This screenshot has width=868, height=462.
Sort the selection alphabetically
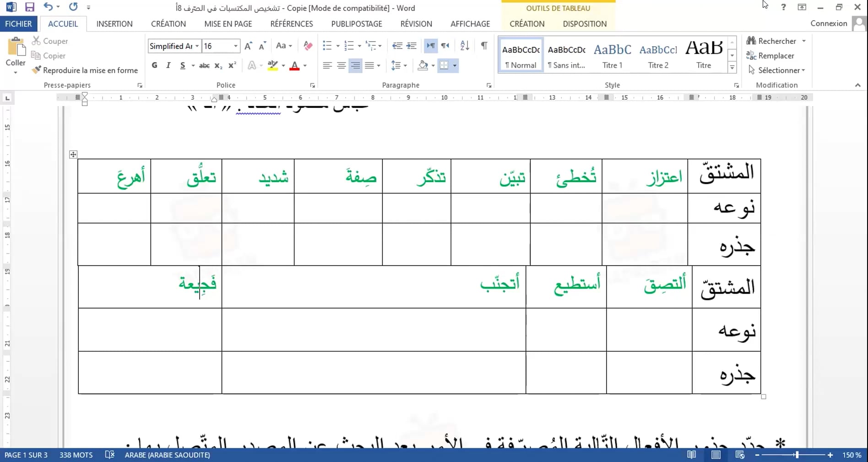point(465,46)
